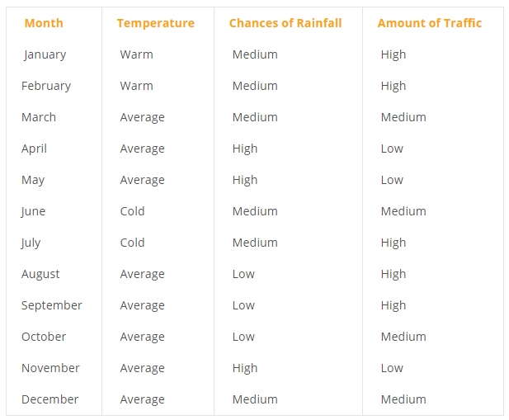Click the September row label
This screenshot has height=420, width=509.
52,305
